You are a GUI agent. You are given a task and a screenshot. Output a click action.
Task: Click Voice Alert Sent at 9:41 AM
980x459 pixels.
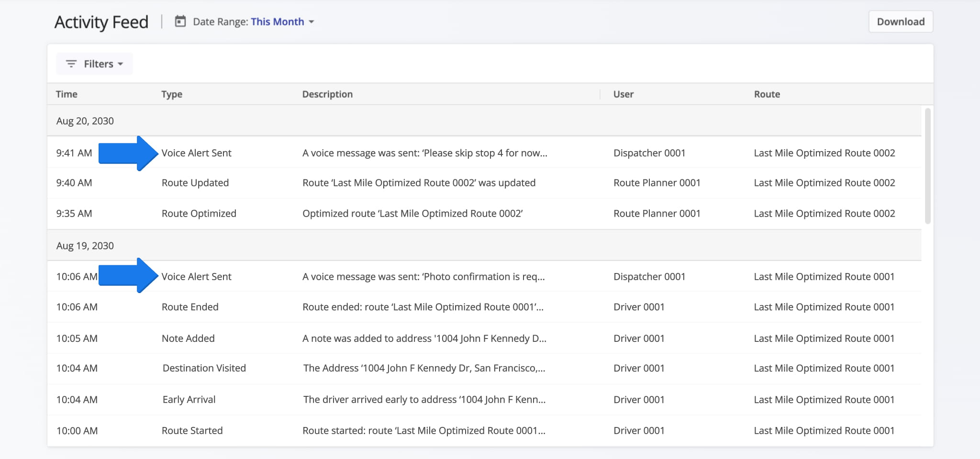(x=196, y=153)
